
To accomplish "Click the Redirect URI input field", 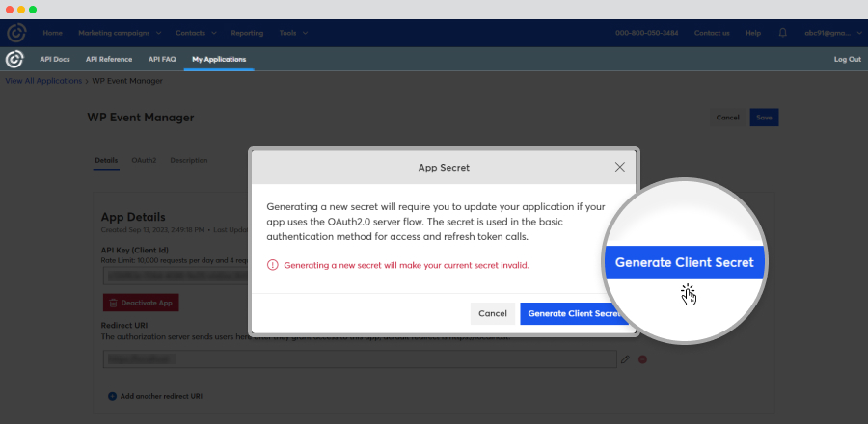I will [x=360, y=359].
